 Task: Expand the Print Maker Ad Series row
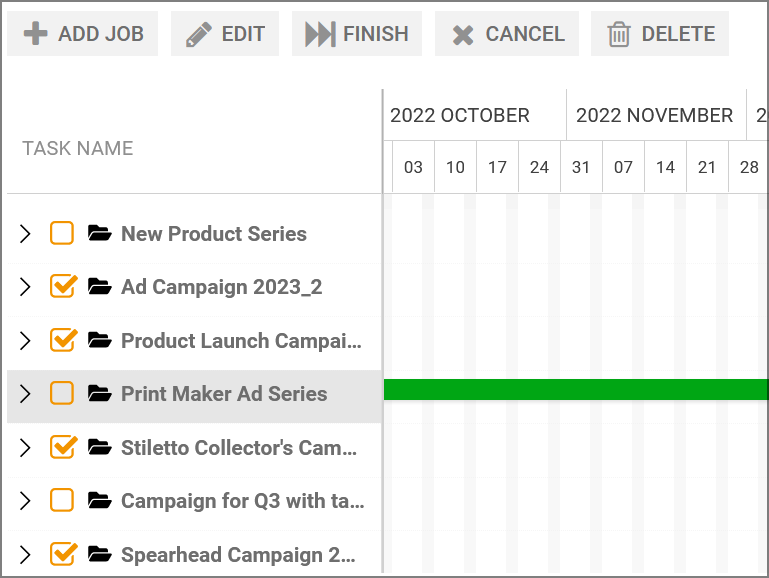(x=25, y=394)
